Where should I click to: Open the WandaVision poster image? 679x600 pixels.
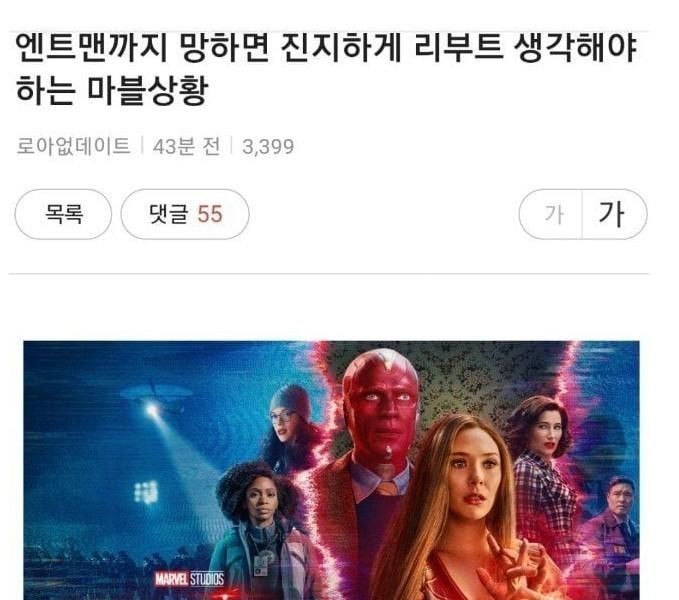tap(331, 470)
